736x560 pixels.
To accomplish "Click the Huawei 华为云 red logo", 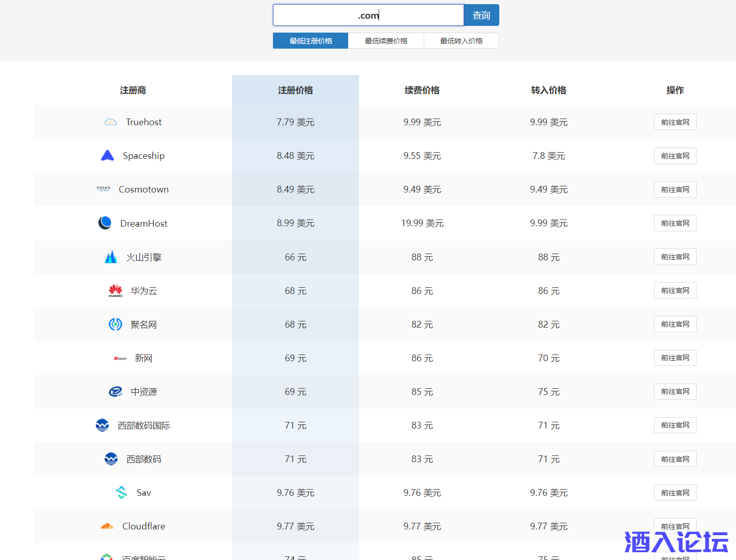I will tap(116, 291).
